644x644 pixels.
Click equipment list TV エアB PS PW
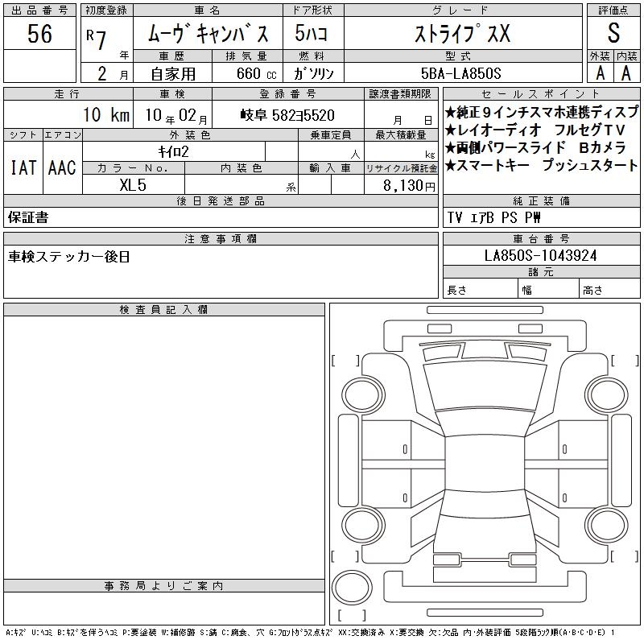coord(494,217)
